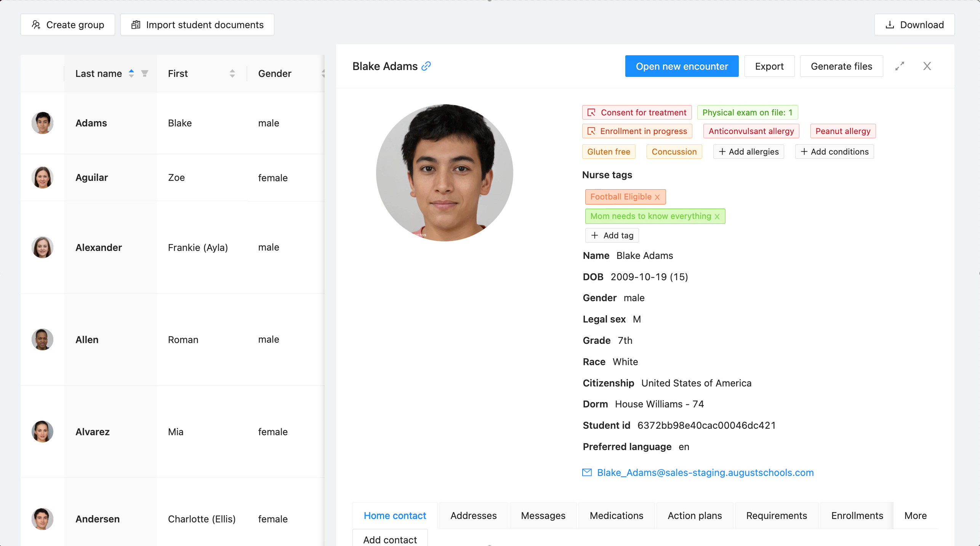The width and height of the screenshot is (980, 546).
Task: Click first name Mia
Action: pyautogui.click(x=176, y=432)
